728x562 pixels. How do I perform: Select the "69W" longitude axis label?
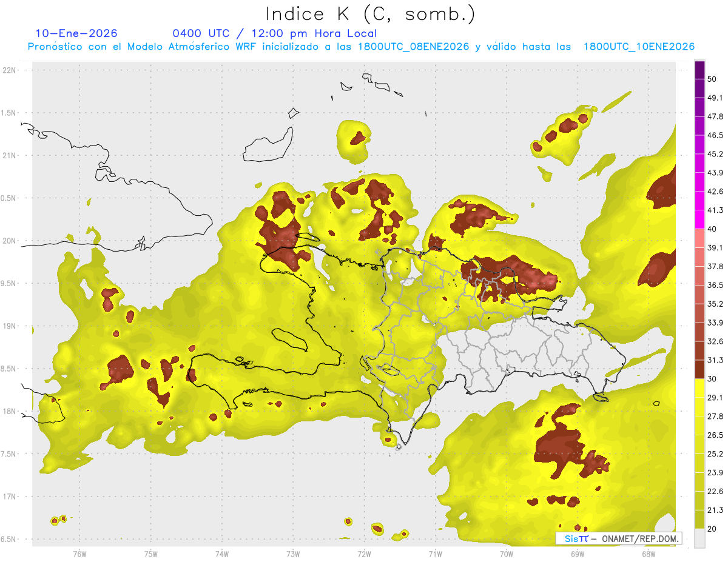tap(577, 554)
